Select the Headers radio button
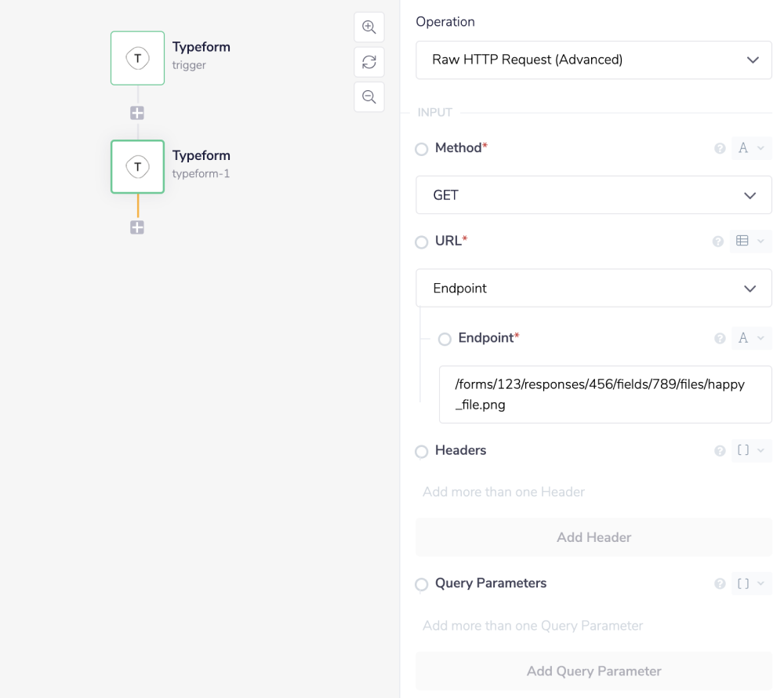The image size is (784, 698). pos(421,452)
